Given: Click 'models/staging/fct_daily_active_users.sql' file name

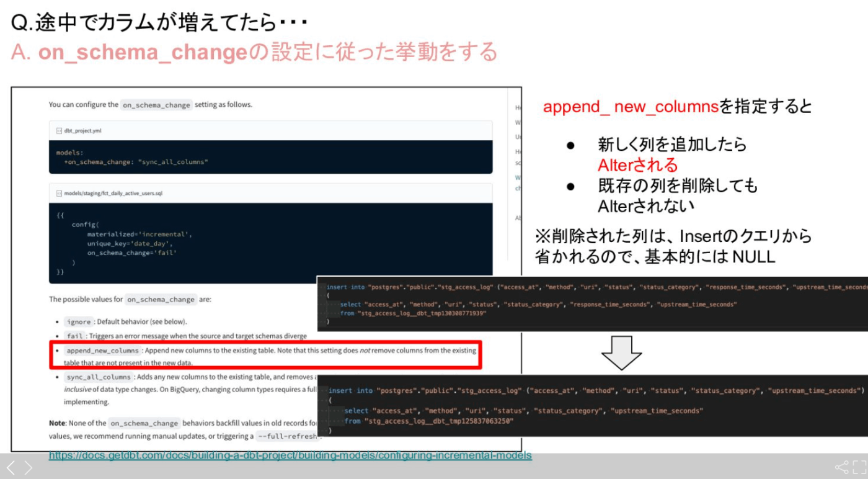Looking at the screenshot, I should point(113,194).
